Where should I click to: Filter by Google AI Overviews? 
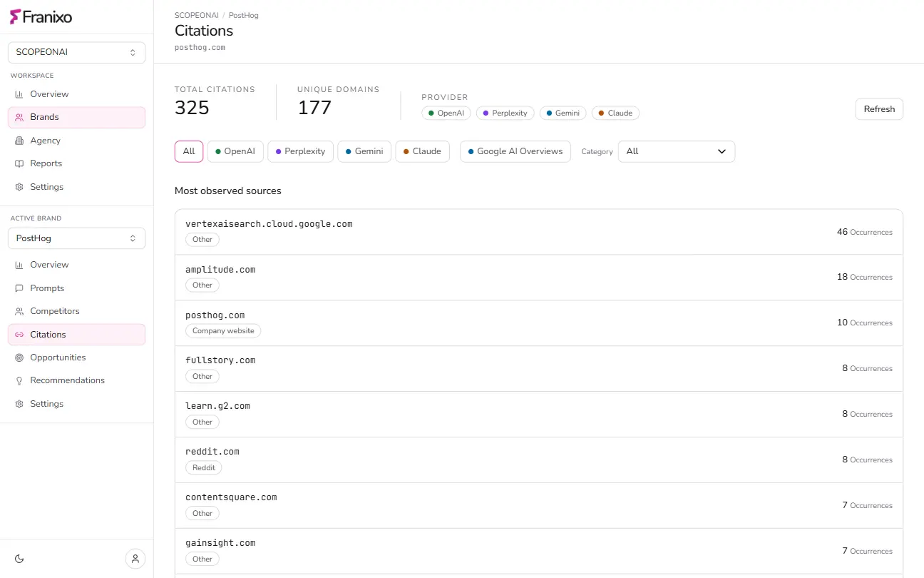pos(515,151)
